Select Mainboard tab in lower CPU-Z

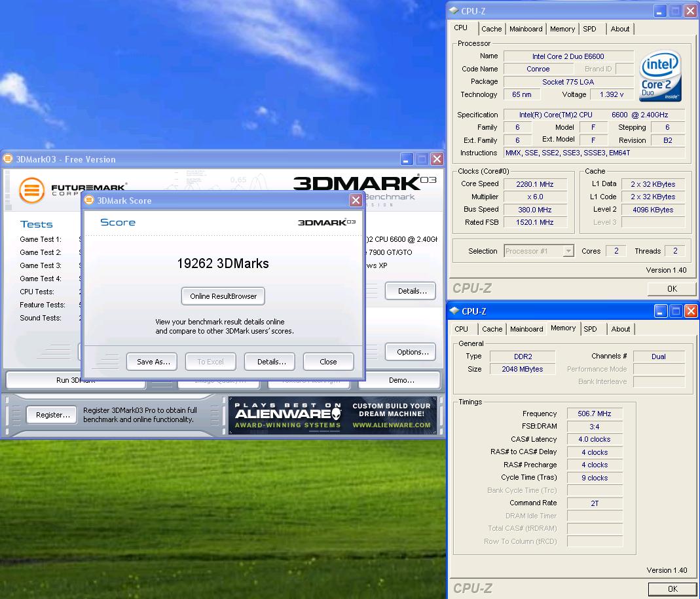point(526,329)
